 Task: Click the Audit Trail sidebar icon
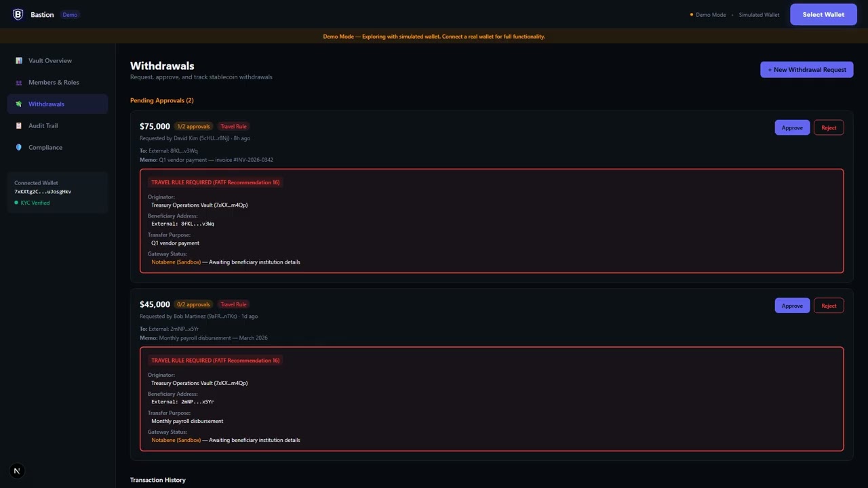tap(19, 125)
